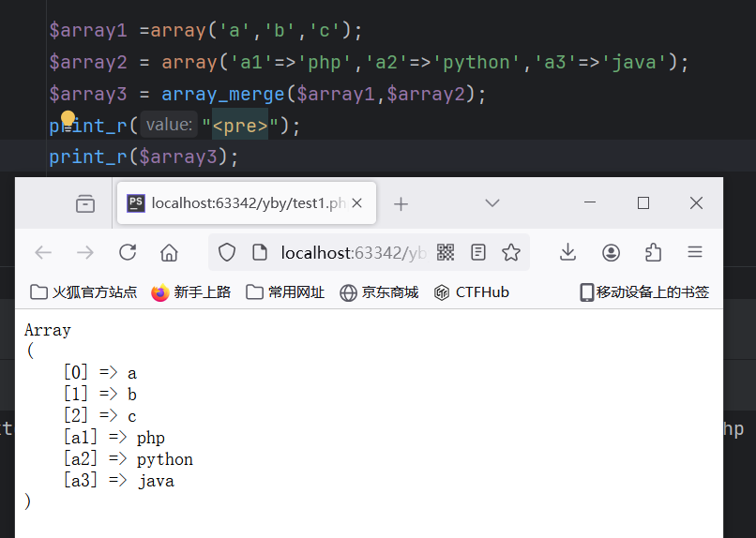Click the "value:" parameter hint in editor
Viewport: 756px width, 538px height.
pos(169,125)
